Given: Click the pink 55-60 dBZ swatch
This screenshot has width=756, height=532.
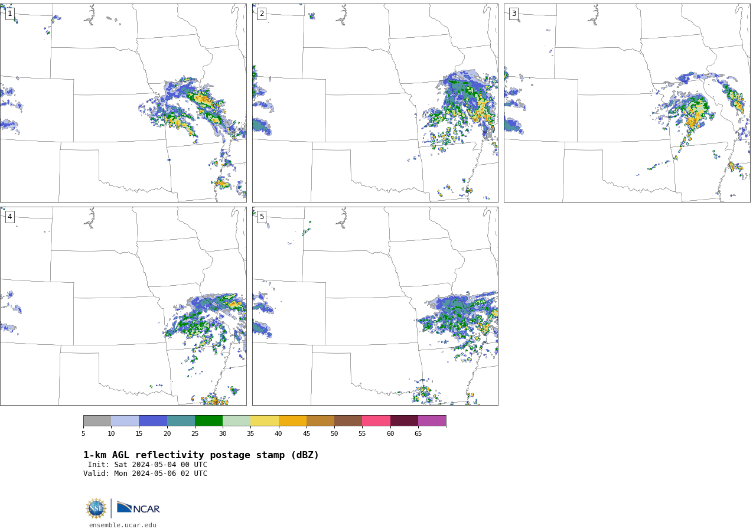Looking at the screenshot, I should pos(376,421).
